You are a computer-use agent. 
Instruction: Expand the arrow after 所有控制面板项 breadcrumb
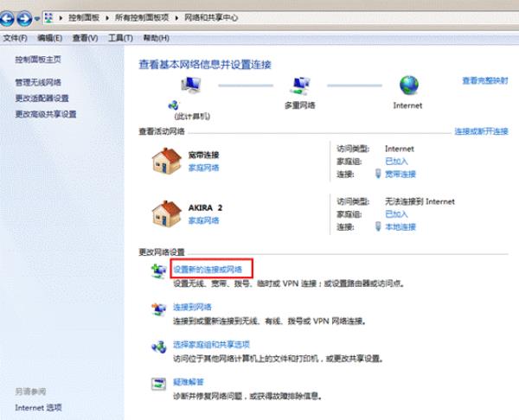[176, 18]
